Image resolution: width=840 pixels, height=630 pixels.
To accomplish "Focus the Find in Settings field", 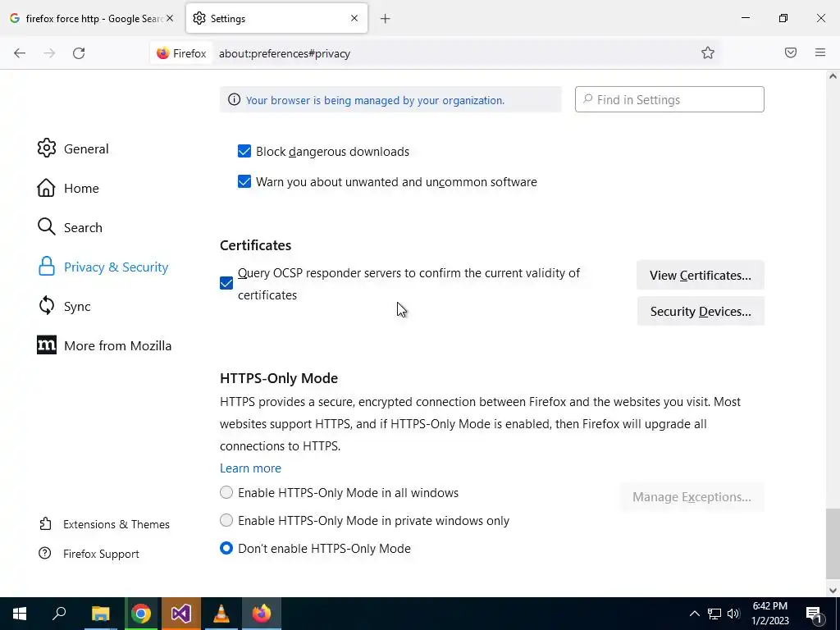I will tap(669, 99).
